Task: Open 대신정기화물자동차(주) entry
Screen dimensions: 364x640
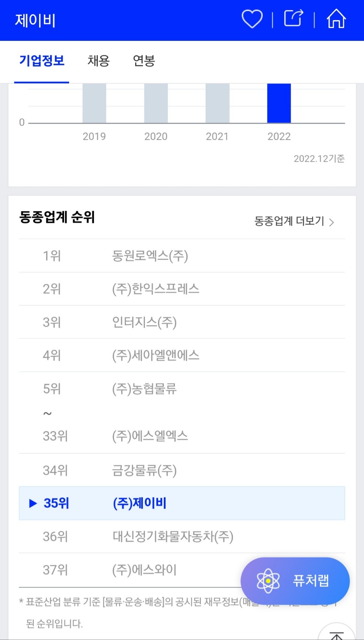Action: click(x=173, y=537)
